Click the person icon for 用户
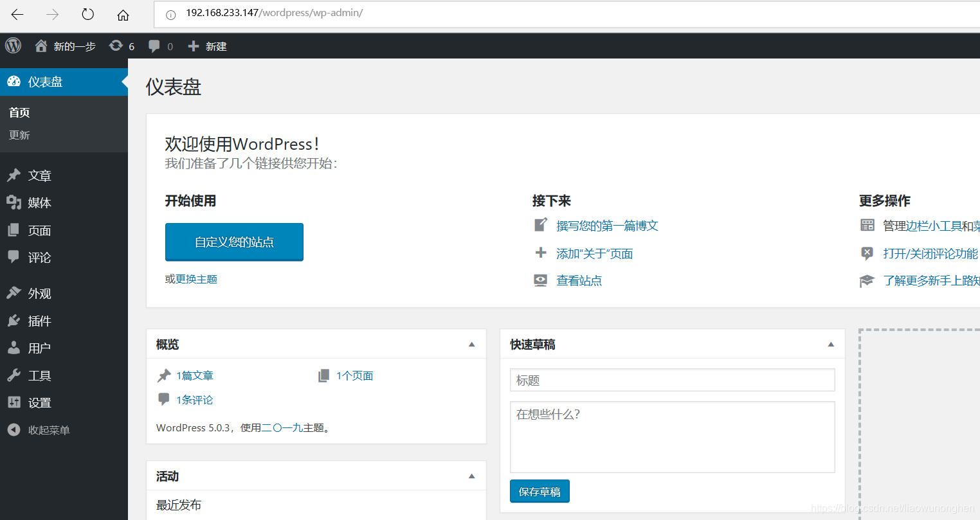 (14, 348)
